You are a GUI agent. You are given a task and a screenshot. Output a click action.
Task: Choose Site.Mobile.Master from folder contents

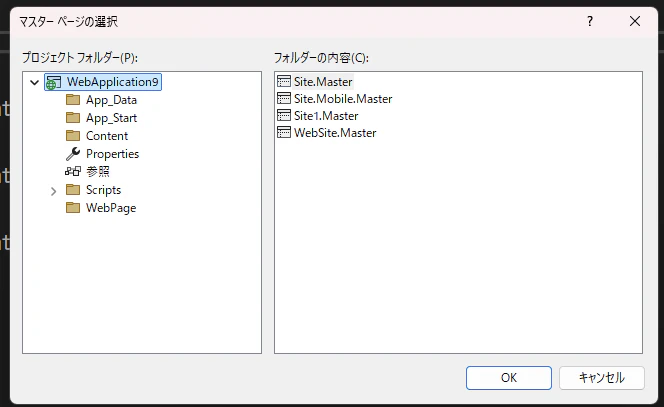click(x=343, y=99)
